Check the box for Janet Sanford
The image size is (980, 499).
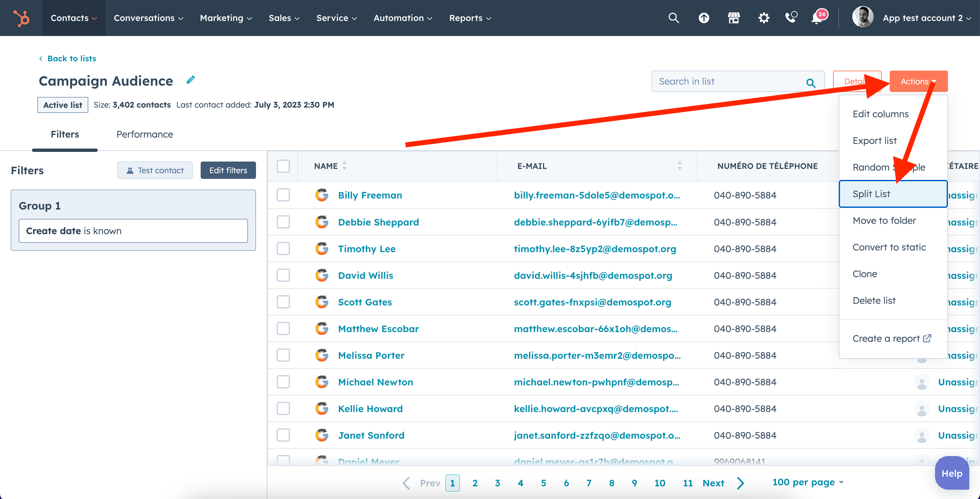click(x=283, y=435)
